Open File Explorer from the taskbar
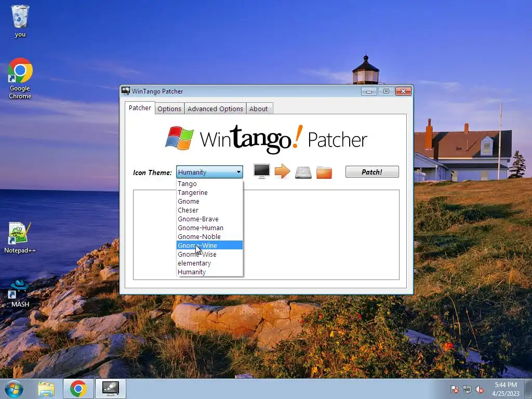 pyautogui.click(x=46, y=389)
